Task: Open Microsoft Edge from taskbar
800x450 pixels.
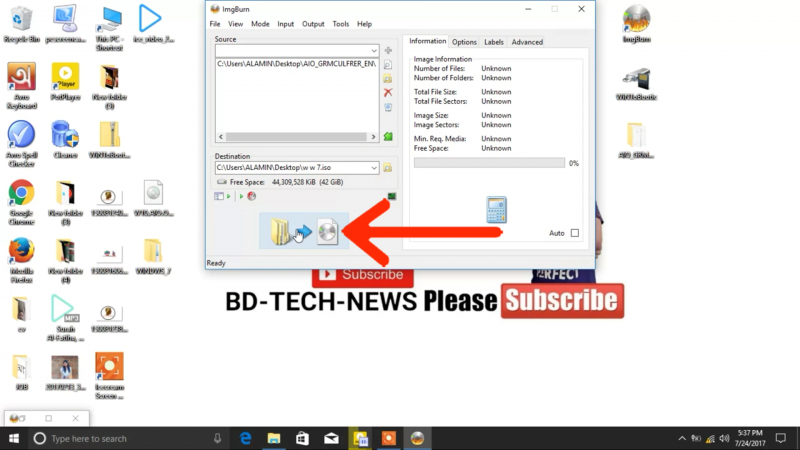Action: pyautogui.click(x=245, y=438)
